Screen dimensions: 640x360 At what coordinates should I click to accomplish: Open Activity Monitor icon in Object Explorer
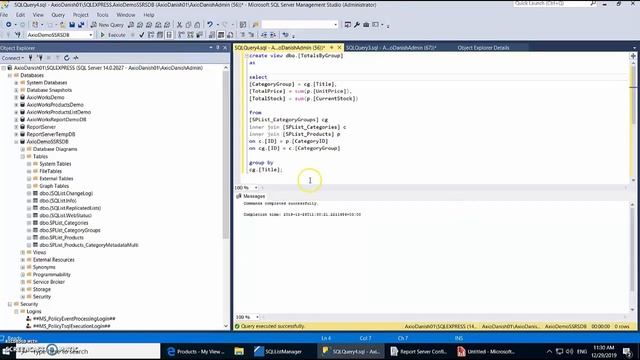pos(76,58)
